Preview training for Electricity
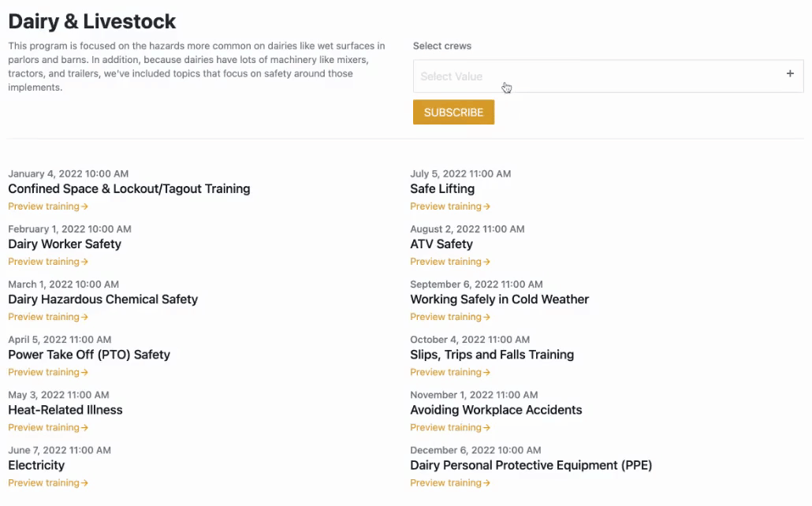 48,483
